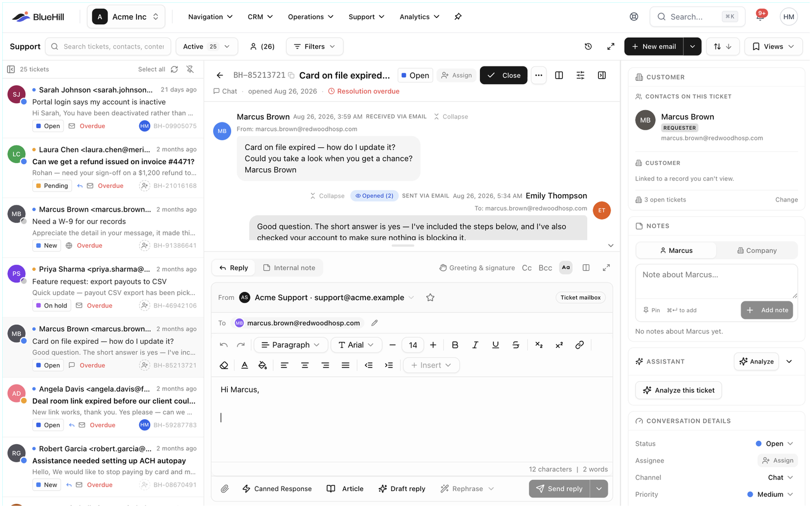Open the history clock icon
This screenshot has width=812, height=508.
coord(588,46)
